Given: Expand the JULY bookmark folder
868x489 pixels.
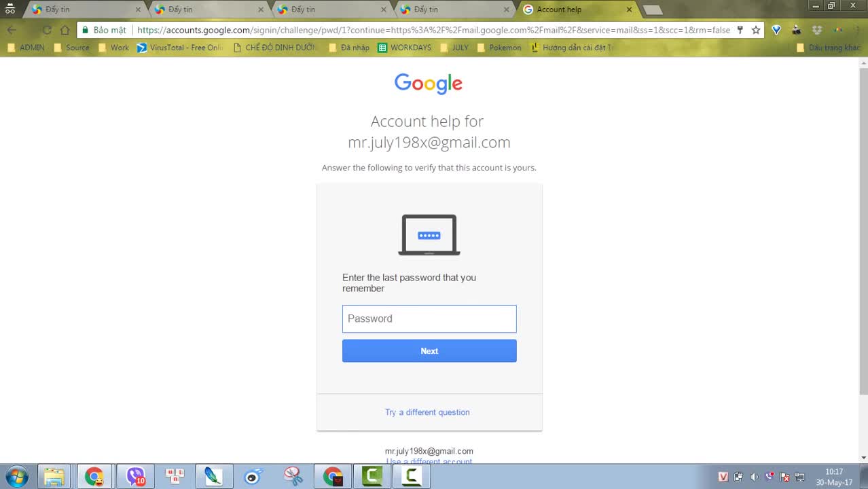Looking at the screenshot, I should point(454,48).
